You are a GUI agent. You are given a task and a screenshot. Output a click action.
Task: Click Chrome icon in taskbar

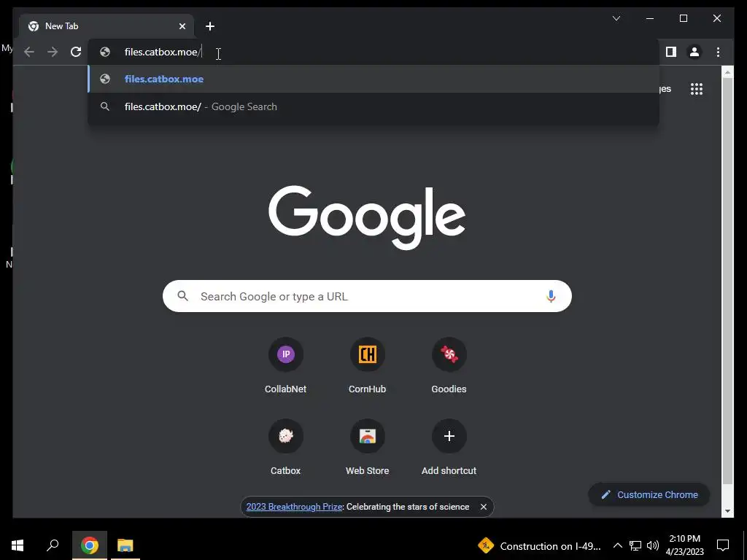tap(89, 545)
